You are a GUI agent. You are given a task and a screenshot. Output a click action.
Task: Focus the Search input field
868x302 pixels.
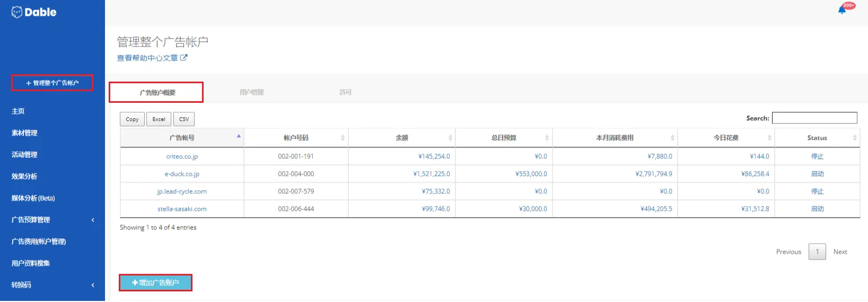pyautogui.click(x=814, y=118)
